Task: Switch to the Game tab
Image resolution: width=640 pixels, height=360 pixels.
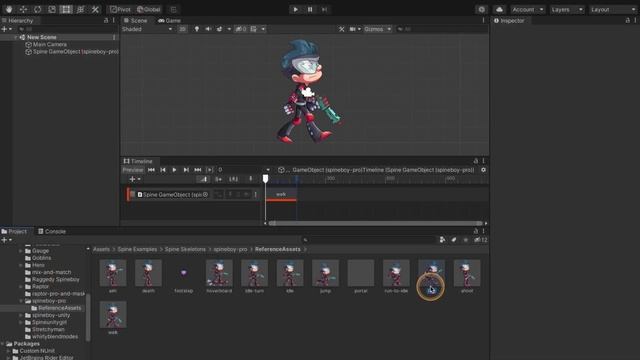Action: coord(169,20)
